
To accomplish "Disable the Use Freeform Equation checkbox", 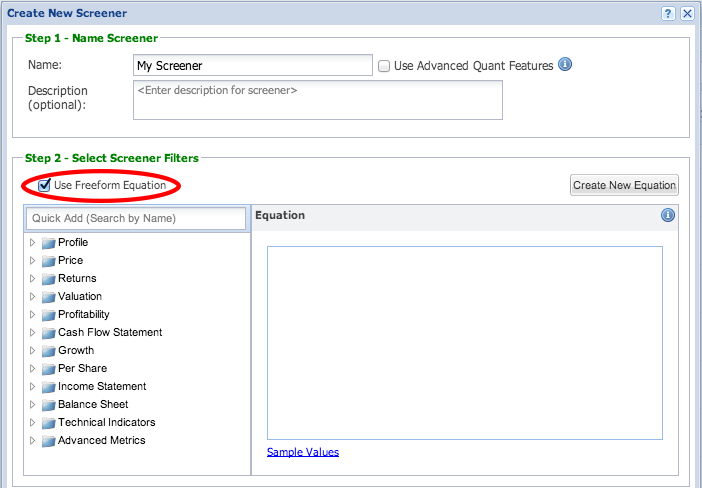I will pos(44,185).
